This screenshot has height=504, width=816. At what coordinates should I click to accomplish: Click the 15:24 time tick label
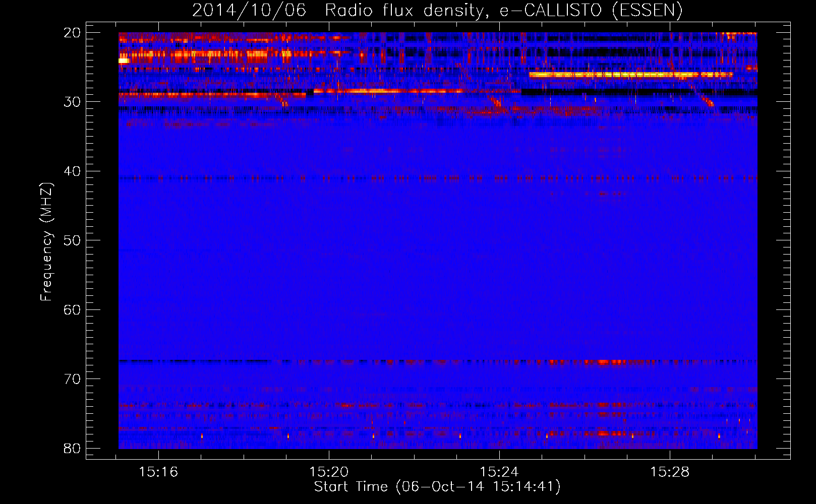(x=499, y=472)
